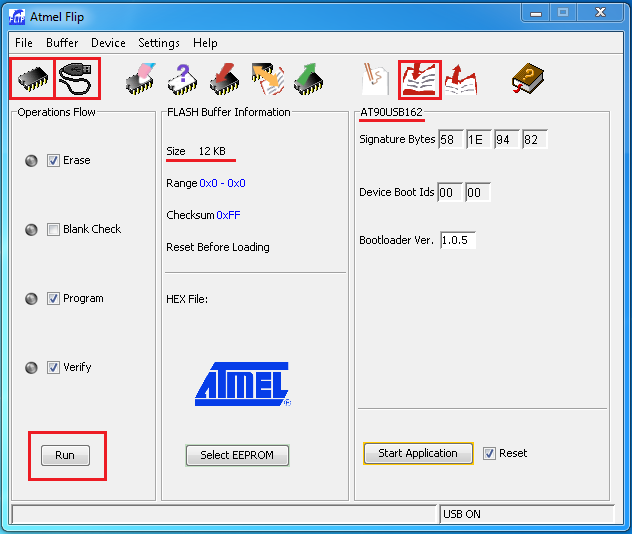The height and width of the screenshot is (534, 632).
Task: Click the Erase Target Device eraser icon
Action: coord(140,79)
